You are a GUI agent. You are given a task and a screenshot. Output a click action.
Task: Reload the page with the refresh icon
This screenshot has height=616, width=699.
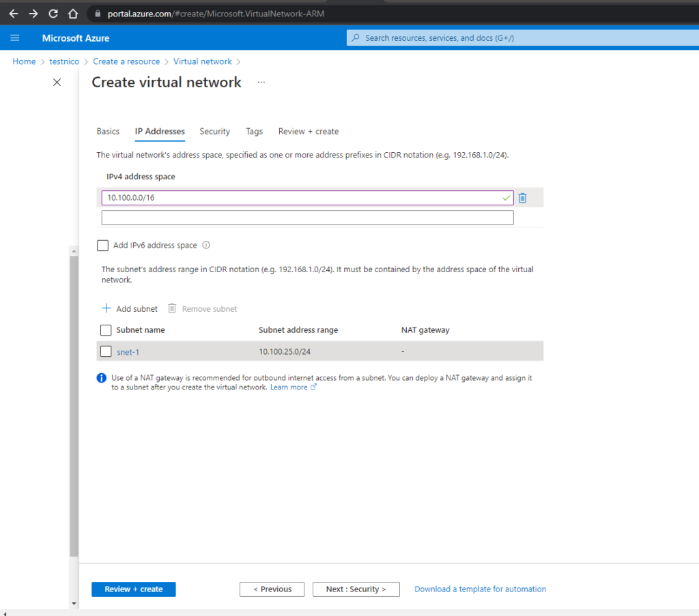(x=53, y=14)
